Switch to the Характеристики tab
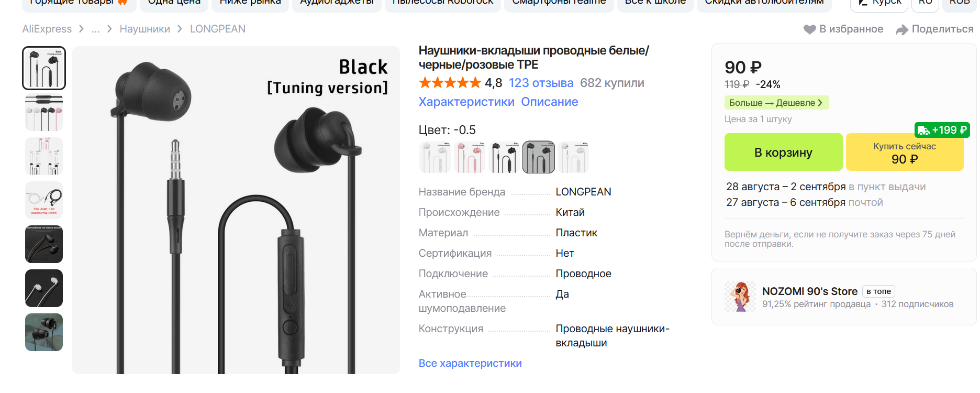Image resolution: width=980 pixels, height=393 pixels. pos(466,102)
